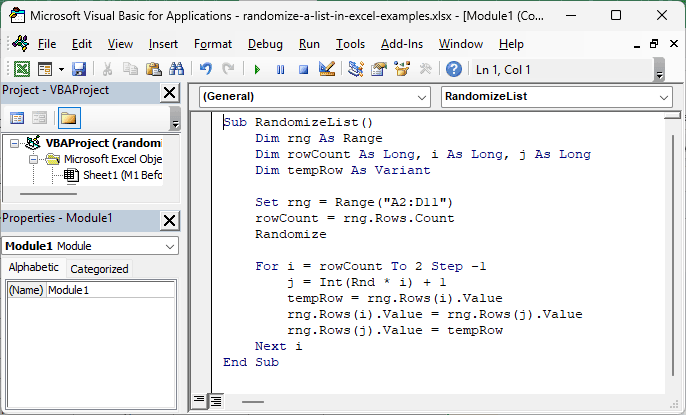Open the Insert menu
Screen dimensions: 686x415
click(163, 44)
